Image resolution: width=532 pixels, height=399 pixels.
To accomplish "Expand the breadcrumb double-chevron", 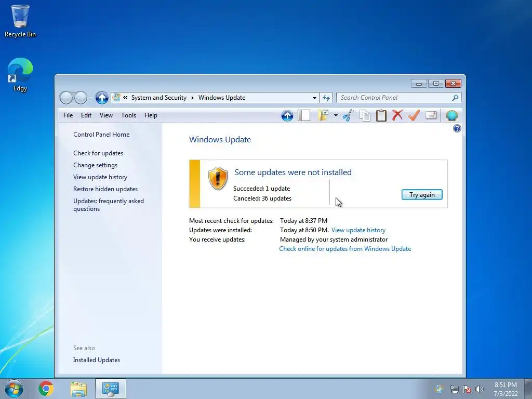I will click(x=125, y=97).
